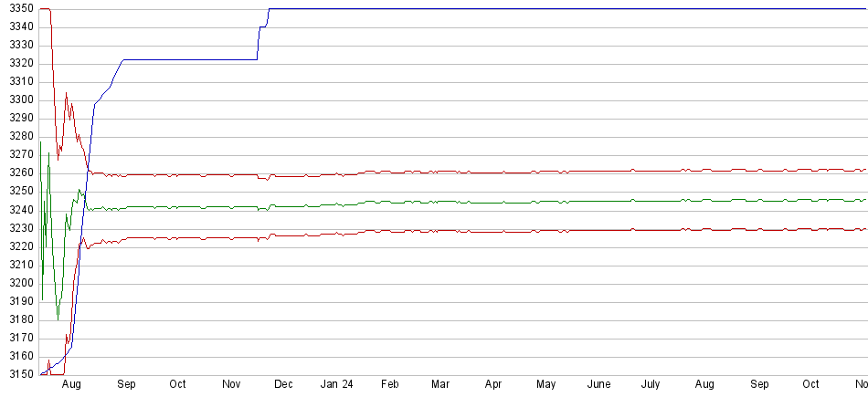Select the flat step line near 3322
This screenshot has width=868, height=397.
click(x=183, y=59)
